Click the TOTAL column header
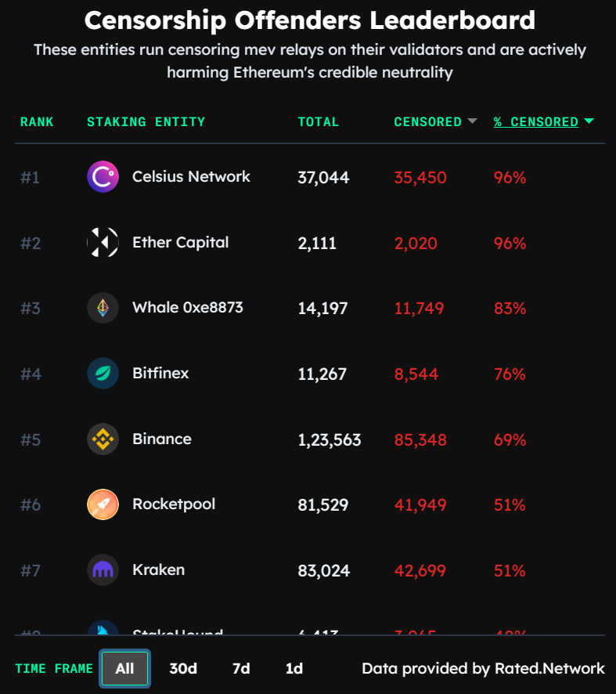The width and height of the screenshot is (616, 694). point(319,122)
